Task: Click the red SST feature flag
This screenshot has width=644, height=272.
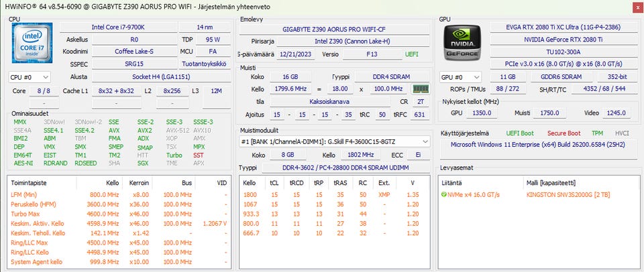Action: click(x=199, y=155)
